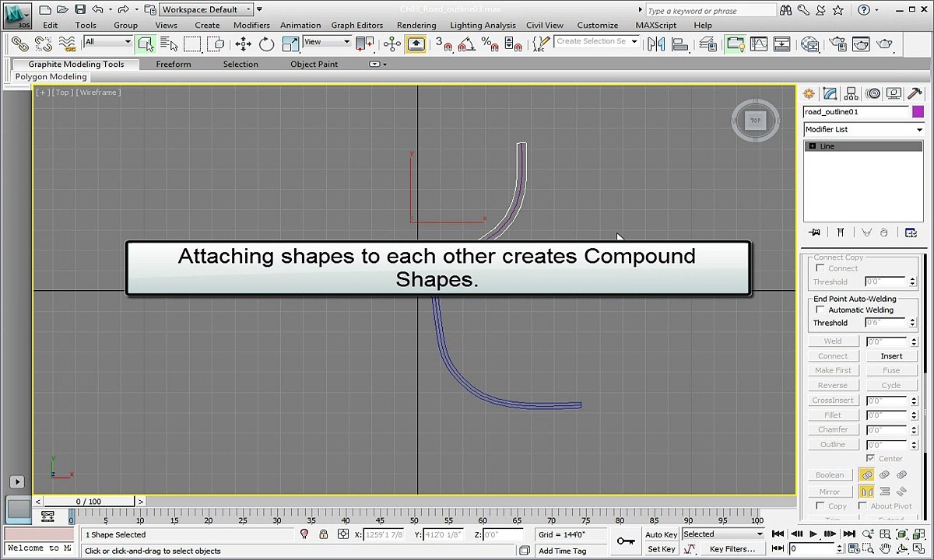Open the ribbon options dropdown after Object Paint
The width and height of the screenshot is (934, 560).
pos(377,64)
